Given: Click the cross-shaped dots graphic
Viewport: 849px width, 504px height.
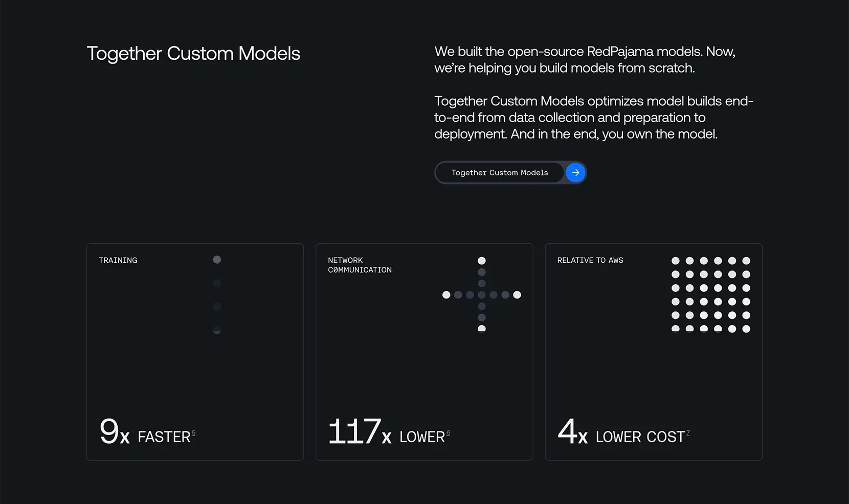Looking at the screenshot, I should point(481,295).
